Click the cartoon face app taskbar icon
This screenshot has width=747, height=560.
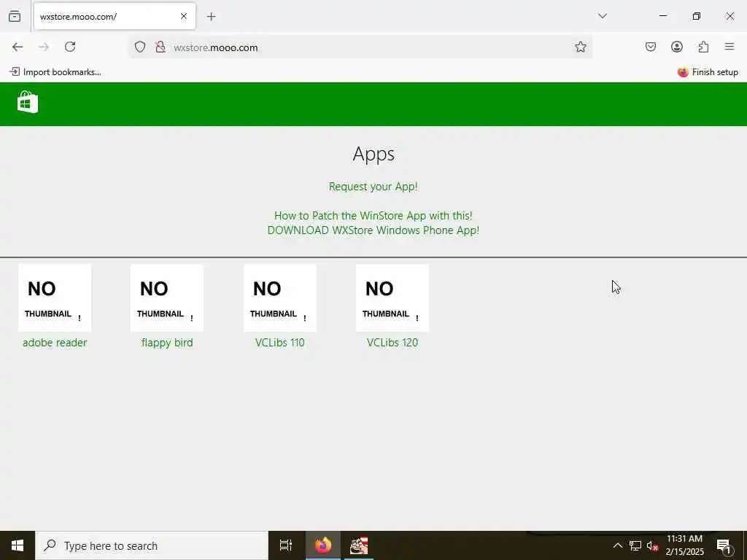click(359, 545)
